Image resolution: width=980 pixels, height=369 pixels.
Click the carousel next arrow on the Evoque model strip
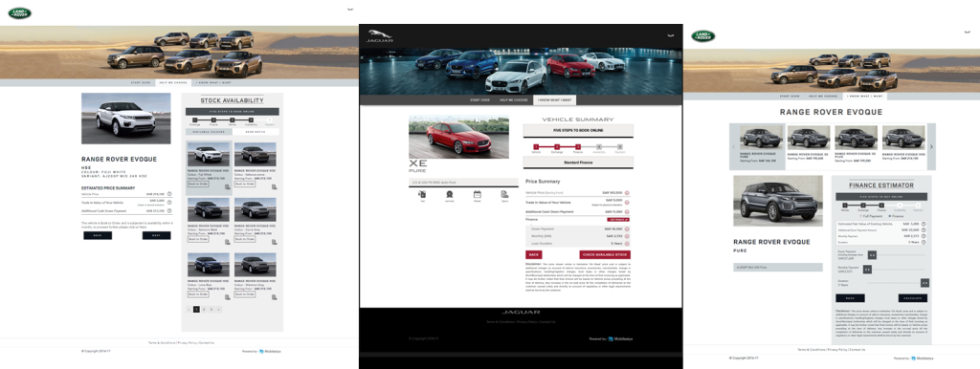(x=931, y=146)
